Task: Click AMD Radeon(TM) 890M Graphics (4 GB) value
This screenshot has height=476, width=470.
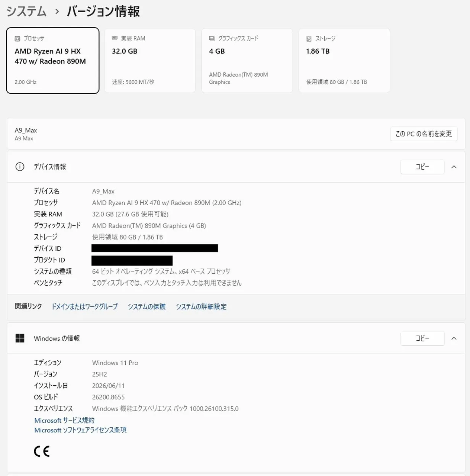Action: click(x=149, y=226)
